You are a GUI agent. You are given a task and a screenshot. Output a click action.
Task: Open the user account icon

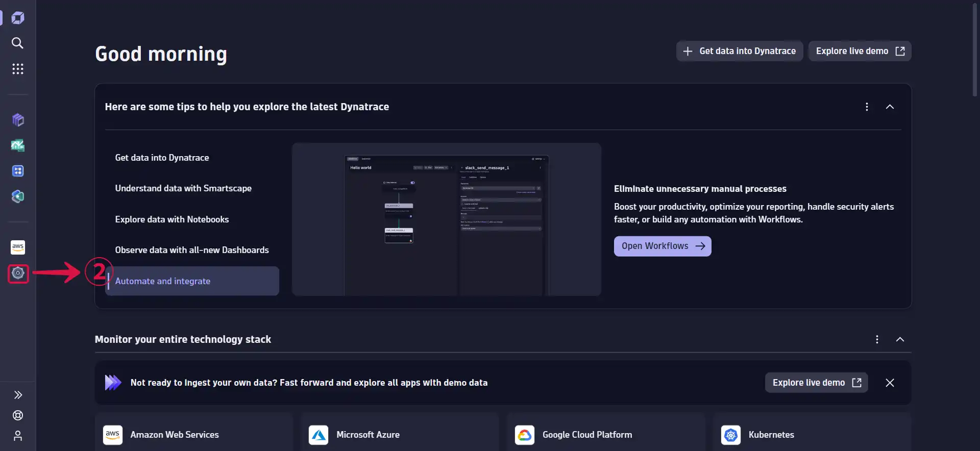click(18, 436)
